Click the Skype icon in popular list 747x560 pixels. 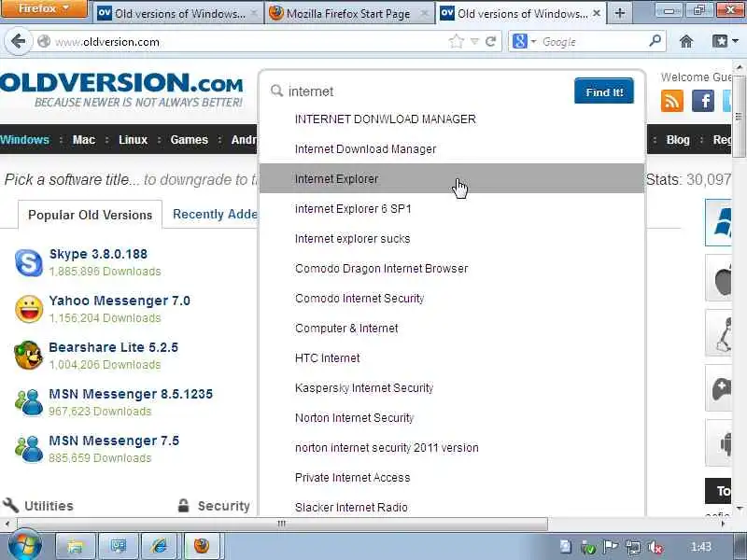(29, 262)
